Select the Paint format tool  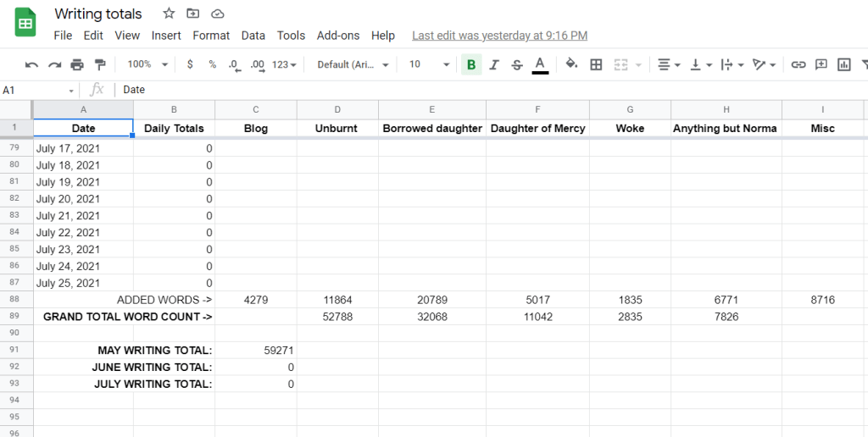tap(100, 64)
